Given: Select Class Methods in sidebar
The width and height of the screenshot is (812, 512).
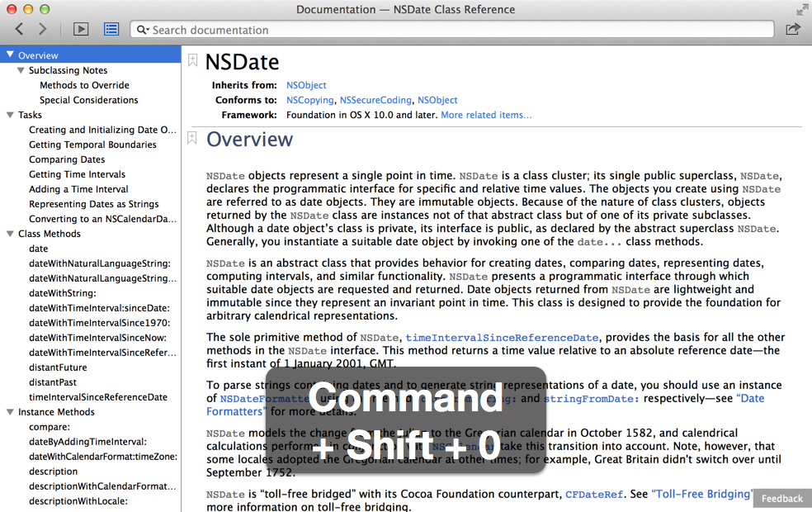Looking at the screenshot, I should pyautogui.click(x=50, y=234).
